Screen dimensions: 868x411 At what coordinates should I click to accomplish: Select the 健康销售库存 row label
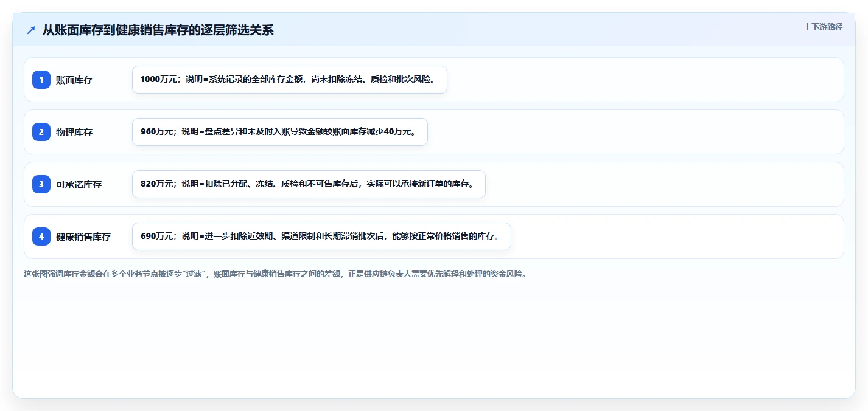(83, 237)
